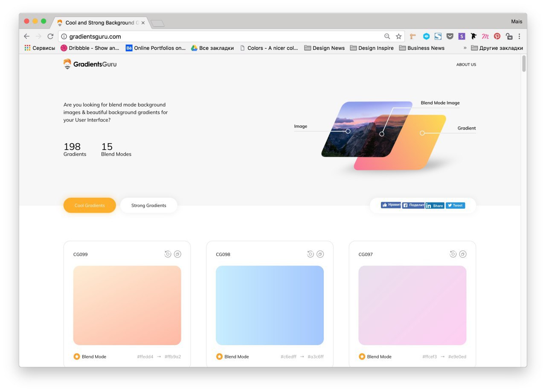Click the 15 Blend Modes counter
The width and height of the screenshot is (546, 392).
tap(116, 150)
